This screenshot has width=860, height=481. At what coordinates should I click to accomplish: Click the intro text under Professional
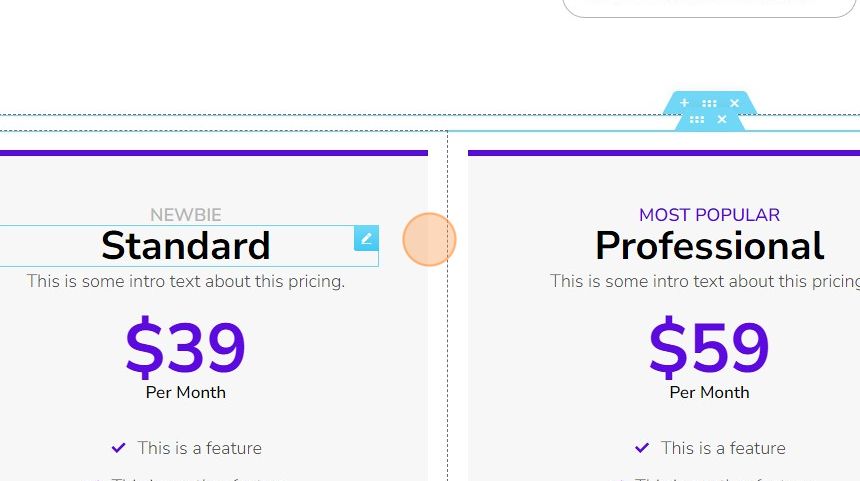(705, 281)
